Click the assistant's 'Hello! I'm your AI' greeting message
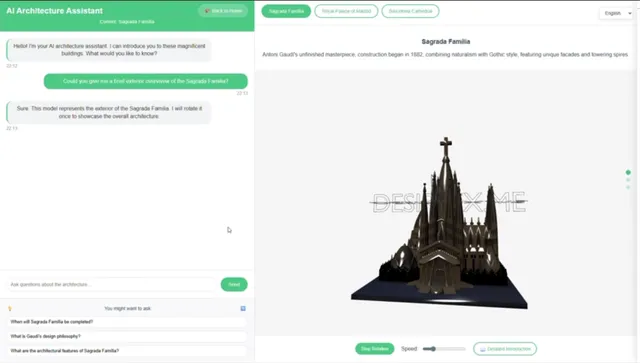 click(x=109, y=50)
